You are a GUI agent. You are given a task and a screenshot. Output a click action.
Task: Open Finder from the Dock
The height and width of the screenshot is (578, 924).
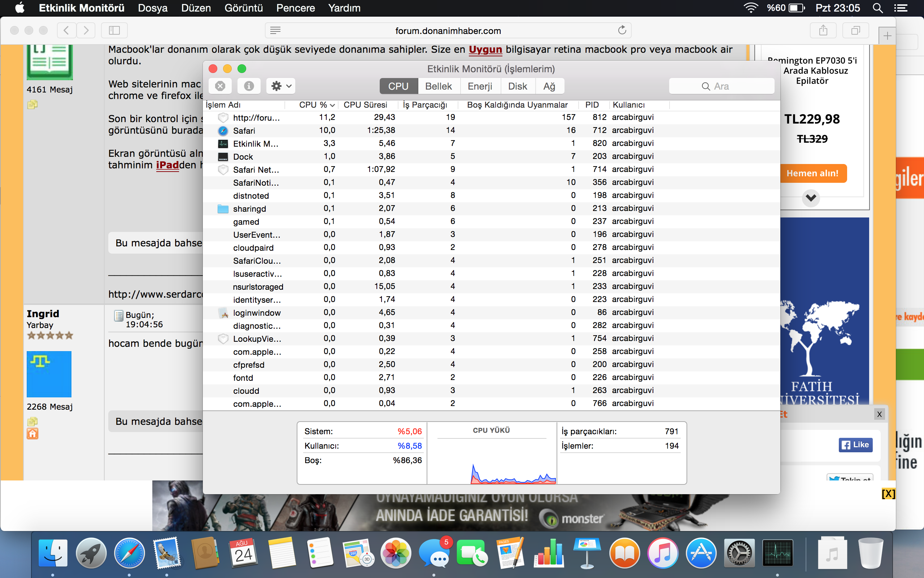53,553
